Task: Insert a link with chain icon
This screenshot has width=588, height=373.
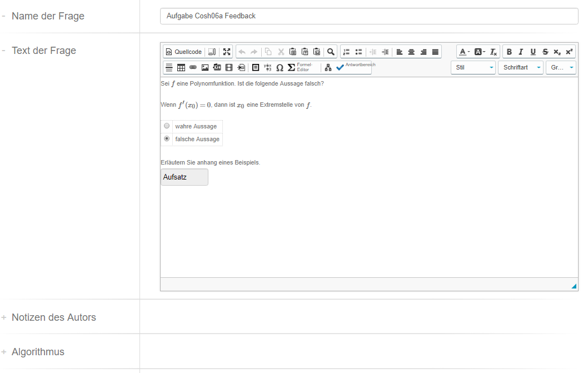Action: point(193,68)
